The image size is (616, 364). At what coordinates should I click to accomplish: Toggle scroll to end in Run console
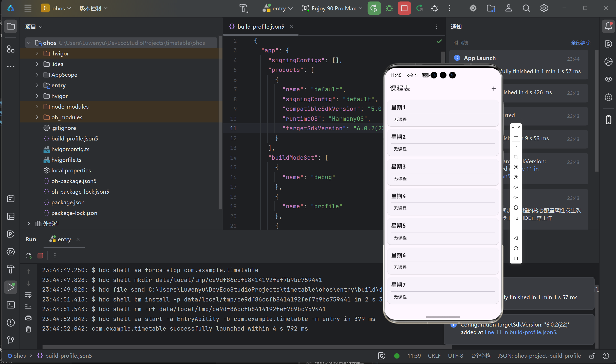click(28, 306)
